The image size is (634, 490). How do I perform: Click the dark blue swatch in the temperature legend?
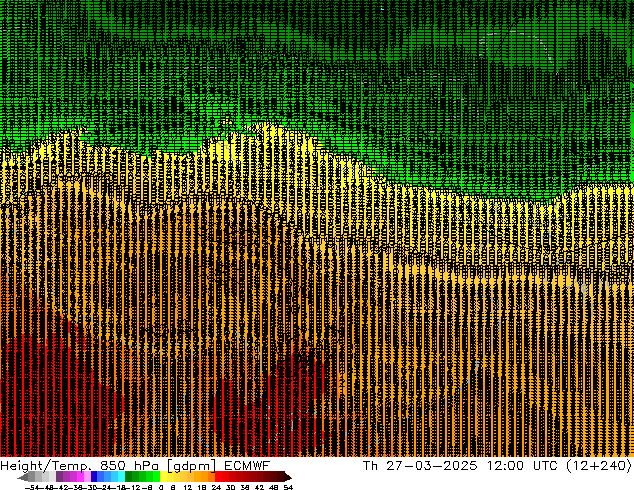click(x=94, y=476)
